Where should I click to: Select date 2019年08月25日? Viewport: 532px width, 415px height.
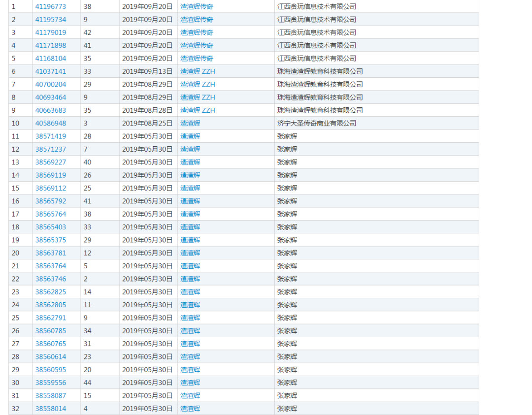coord(147,124)
